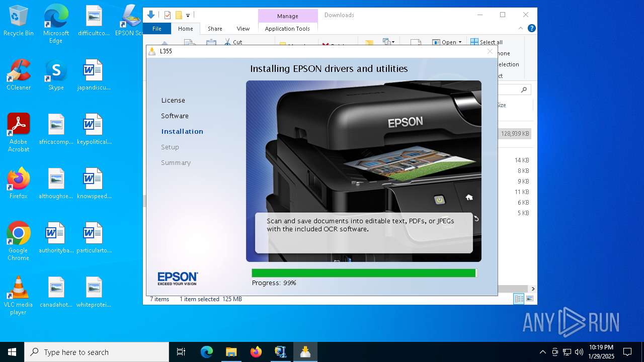Switch to the Share ribbon tab
Image resolution: width=644 pixels, height=362 pixels.
[215, 29]
